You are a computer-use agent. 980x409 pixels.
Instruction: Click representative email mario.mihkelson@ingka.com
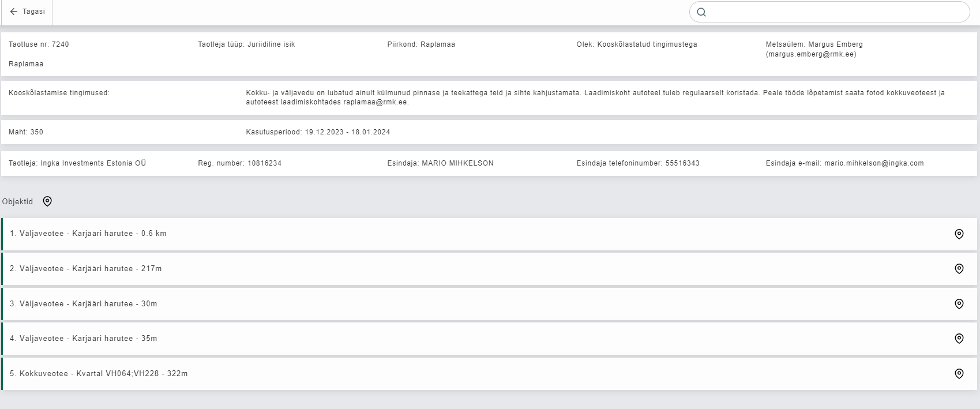(873, 163)
